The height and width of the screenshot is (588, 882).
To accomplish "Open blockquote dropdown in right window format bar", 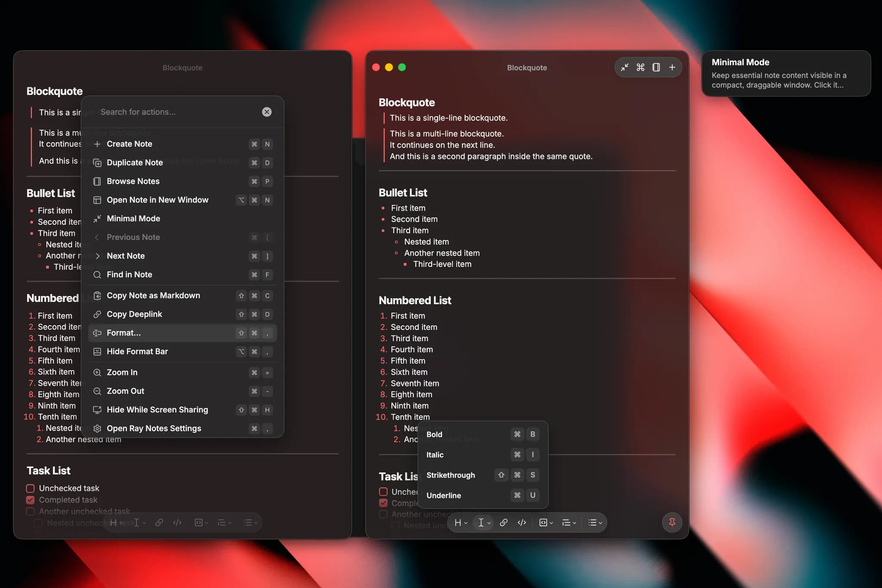I will [569, 523].
